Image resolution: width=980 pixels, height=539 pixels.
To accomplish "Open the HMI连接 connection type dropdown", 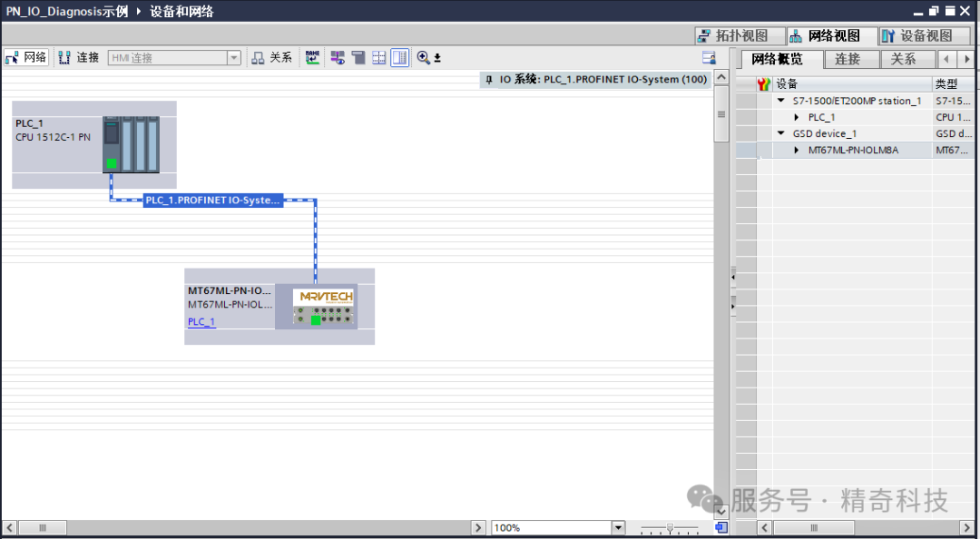I will coord(233,58).
